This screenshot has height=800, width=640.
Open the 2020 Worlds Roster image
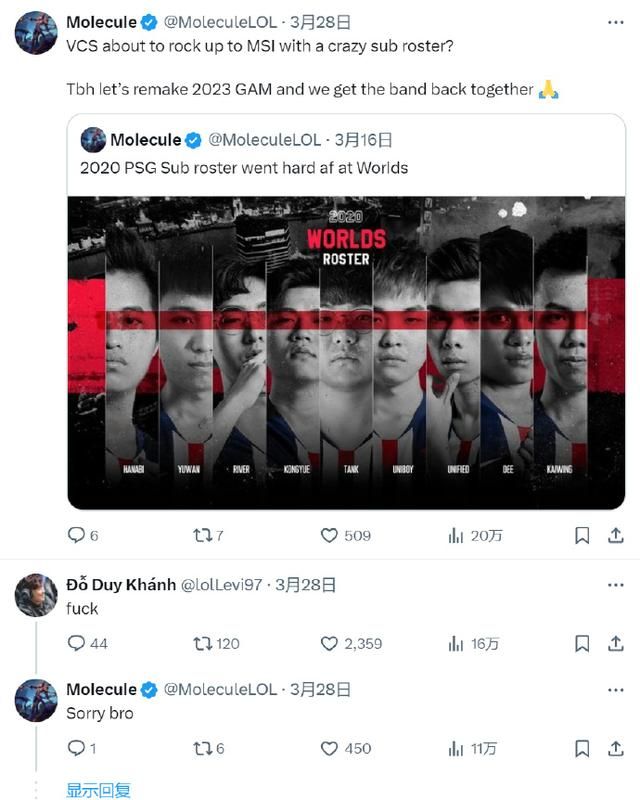(x=345, y=352)
